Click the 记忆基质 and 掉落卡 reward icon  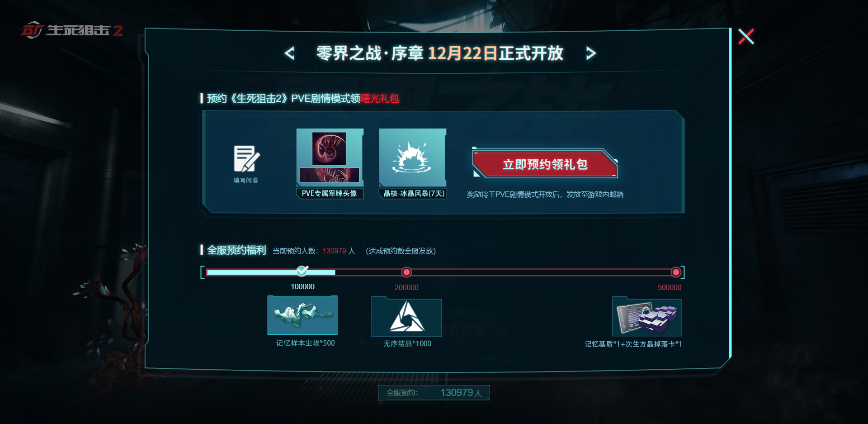click(646, 317)
